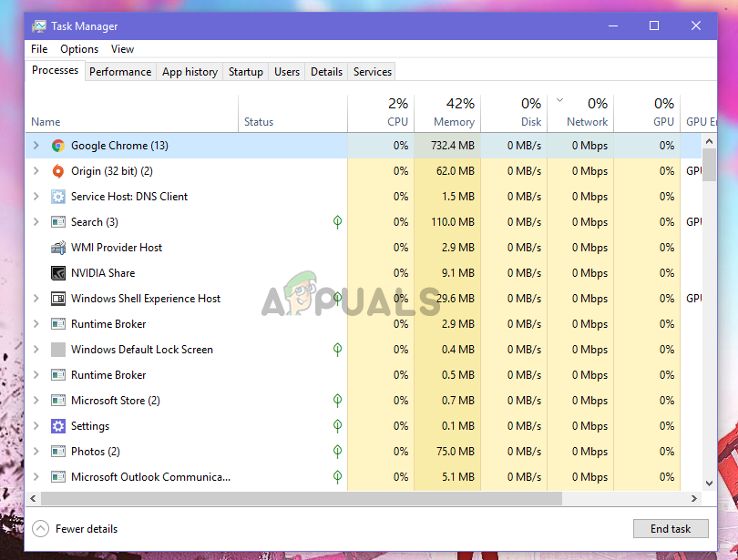Expand Windows Shell Experience Host group
The image size is (738, 560).
click(36, 299)
